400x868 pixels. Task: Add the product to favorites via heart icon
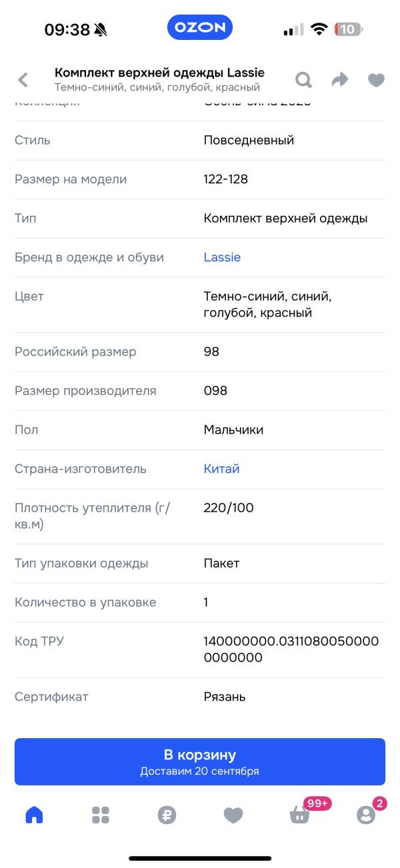tap(375, 79)
